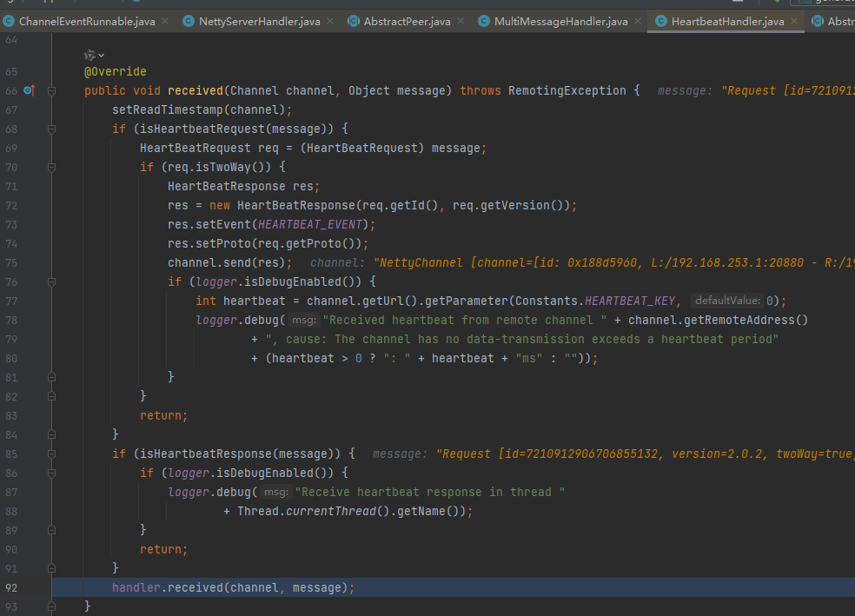Collapse the isHeartbeatRequest if block at line 68
The height and width of the screenshot is (616, 855).
tap(51, 129)
